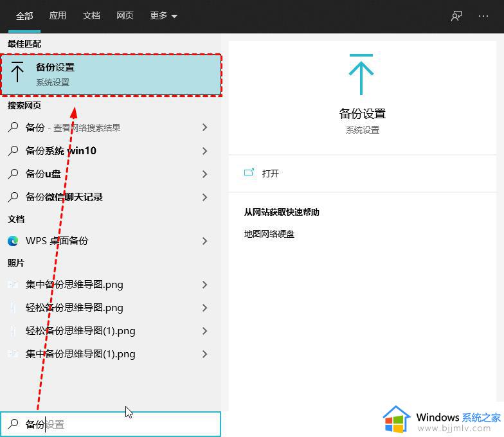The height and width of the screenshot is (437, 504).
Task: Click the Edge icon beside WPS 桌面备份
Action: [x=13, y=240]
